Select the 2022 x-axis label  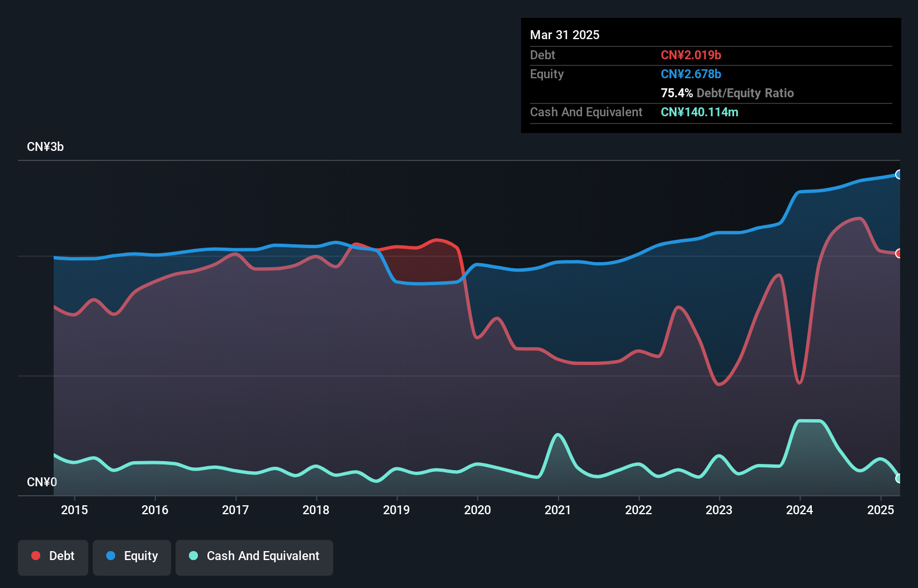pos(638,510)
